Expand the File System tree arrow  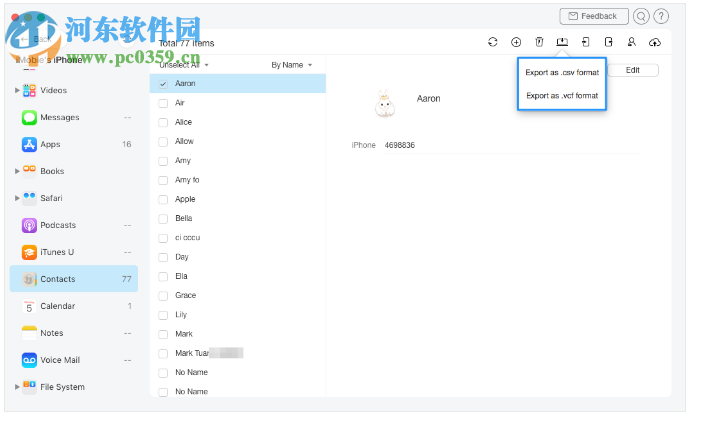(17, 387)
